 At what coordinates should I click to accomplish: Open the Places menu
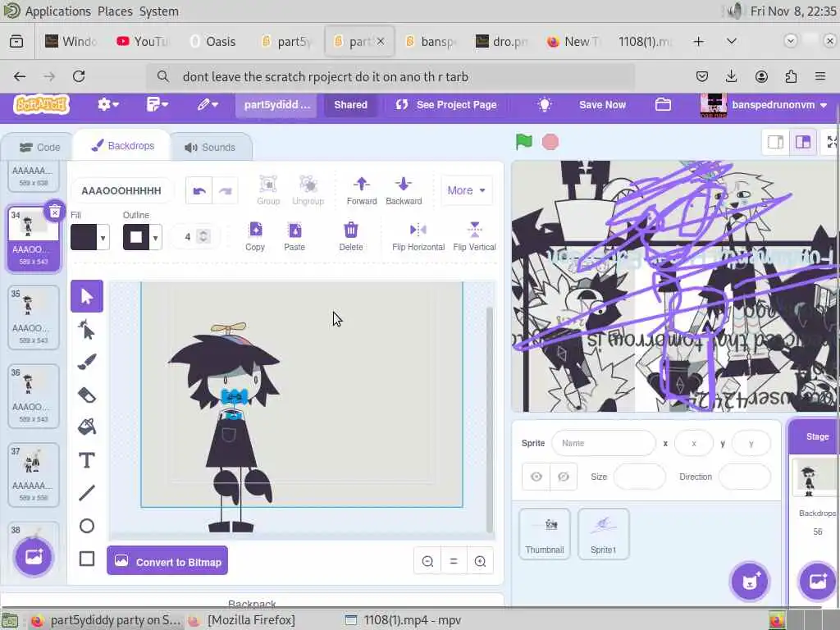coord(115,11)
